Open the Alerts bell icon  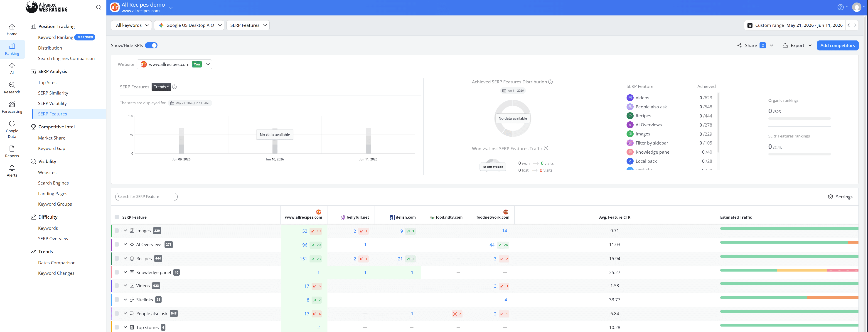tap(12, 168)
